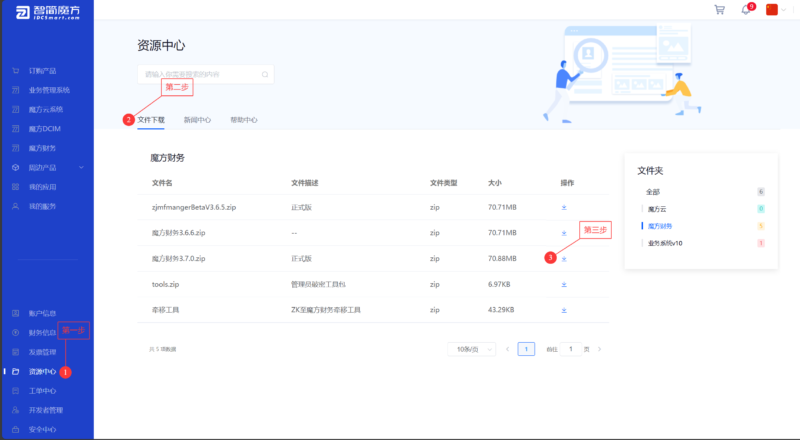Screen dimensions: 800x440
Task: Open 魔方DCIM in the sidebar
Action: pos(44,129)
